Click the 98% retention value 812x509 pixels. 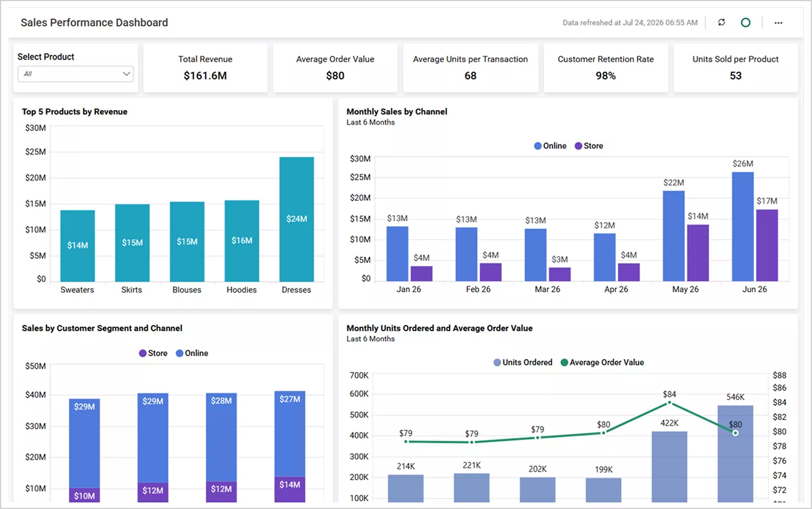606,76
